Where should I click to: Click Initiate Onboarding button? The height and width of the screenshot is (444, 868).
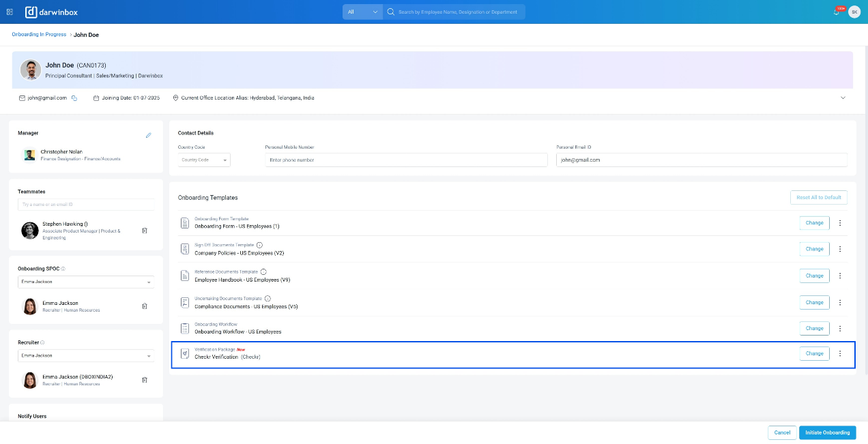pos(827,432)
